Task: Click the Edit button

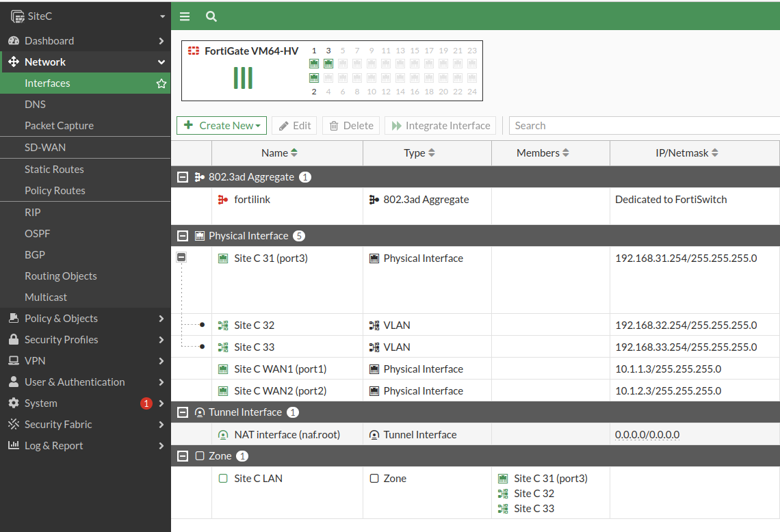Action: pos(295,125)
